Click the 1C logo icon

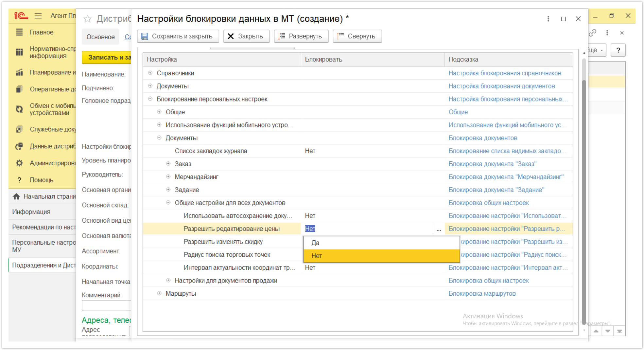tap(21, 16)
